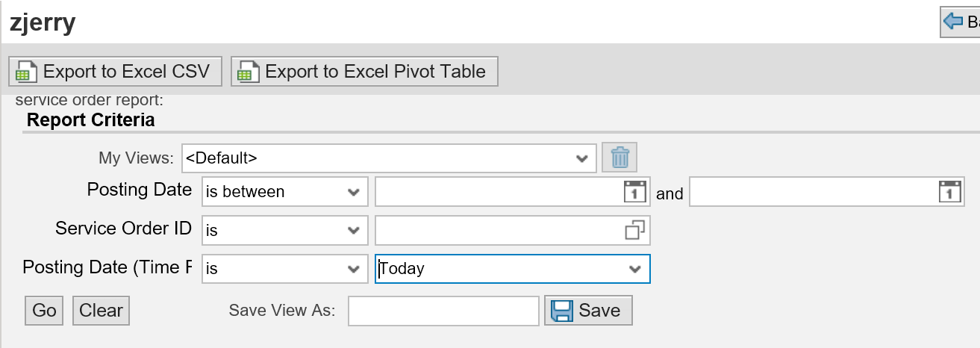Click the floppy disk Save icon
The image size is (980, 348).
(x=561, y=311)
